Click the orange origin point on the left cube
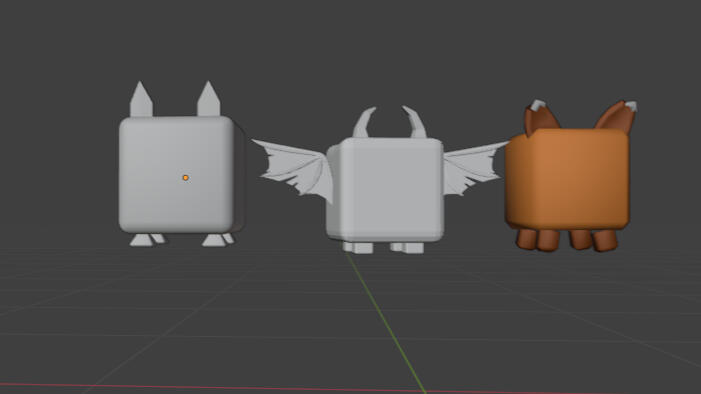701x394 pixels. click(x=186, y=178)
